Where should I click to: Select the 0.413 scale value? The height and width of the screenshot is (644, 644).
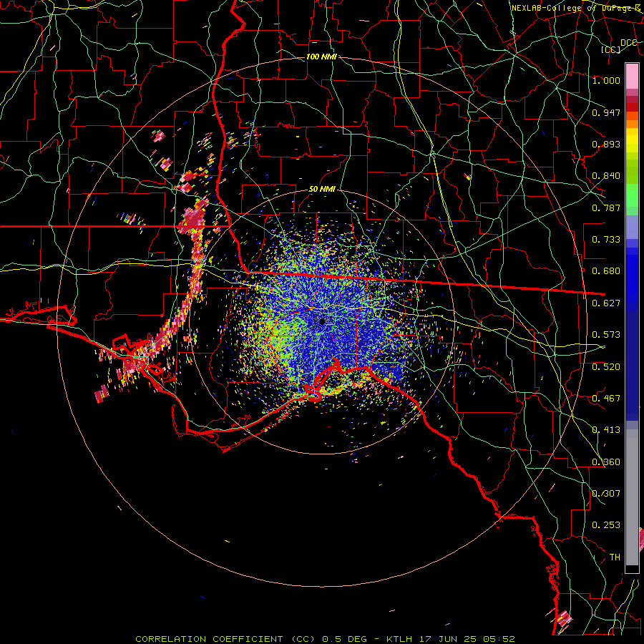(606, 430)
